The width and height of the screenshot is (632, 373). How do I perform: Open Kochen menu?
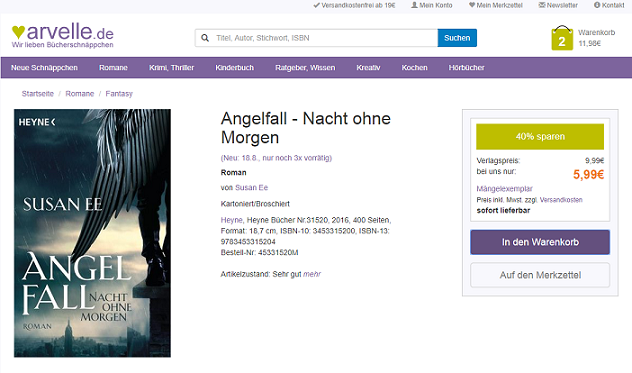414,68
